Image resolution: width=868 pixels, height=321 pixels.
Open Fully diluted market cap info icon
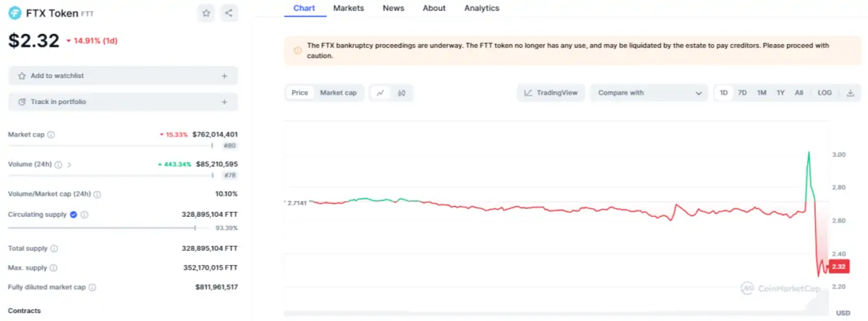(x=92, y=288)
